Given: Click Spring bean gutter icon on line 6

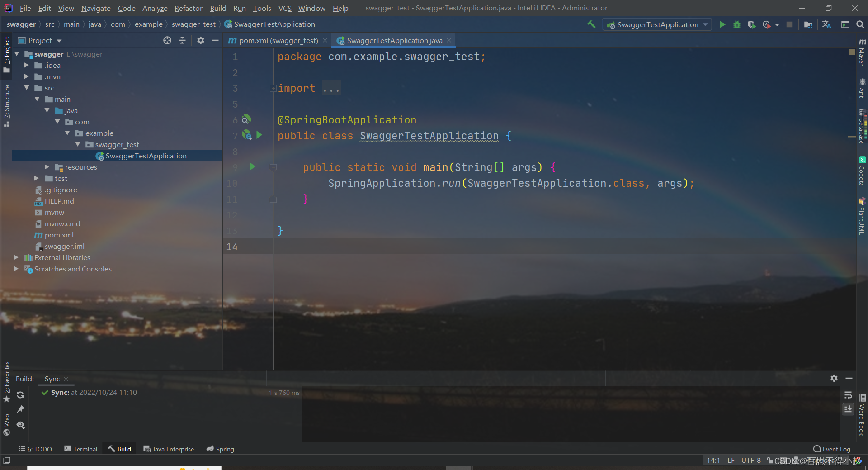Looking at the screenshot, I should [x=246, y=119].
